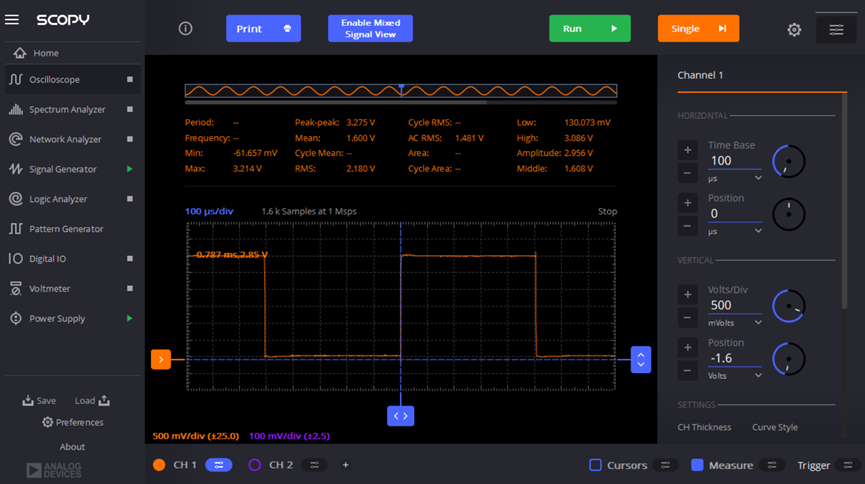Toggle the Power Supply run indicator
865x484 pixels.
point(130,318)
